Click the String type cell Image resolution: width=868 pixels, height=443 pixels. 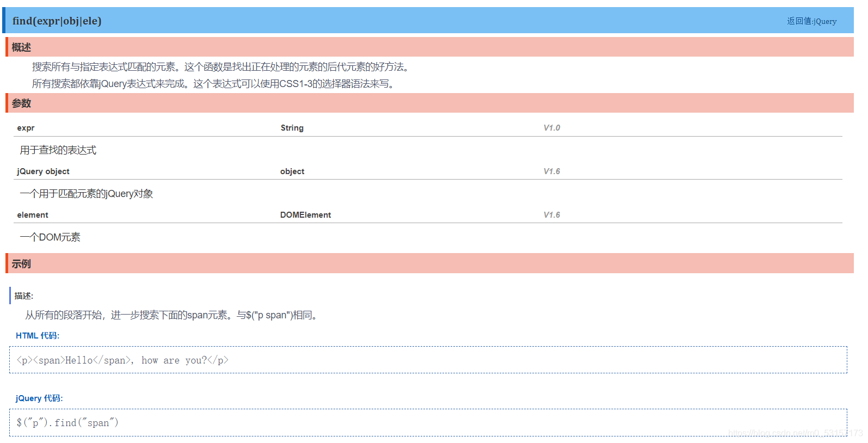[292, 128]
